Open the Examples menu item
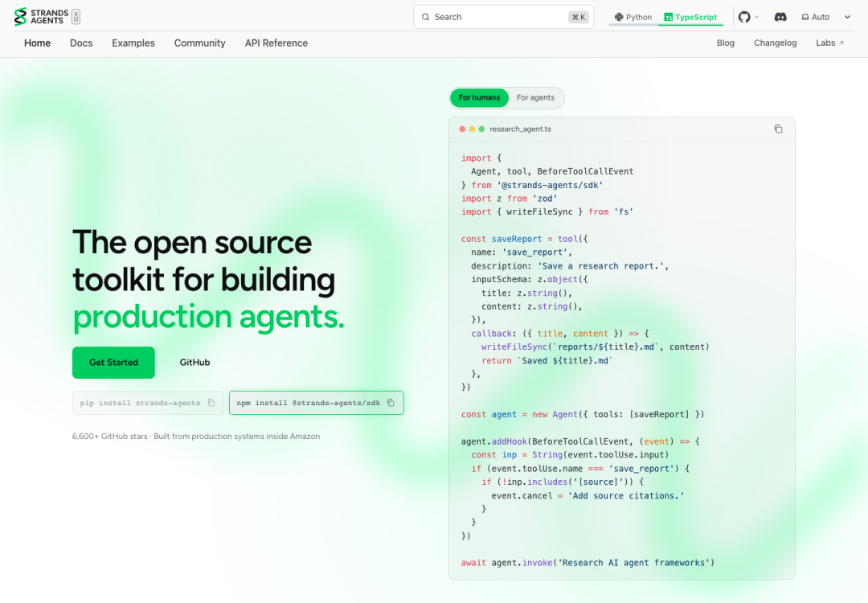Screen dimensions: 868x603 tap(133, 43)
